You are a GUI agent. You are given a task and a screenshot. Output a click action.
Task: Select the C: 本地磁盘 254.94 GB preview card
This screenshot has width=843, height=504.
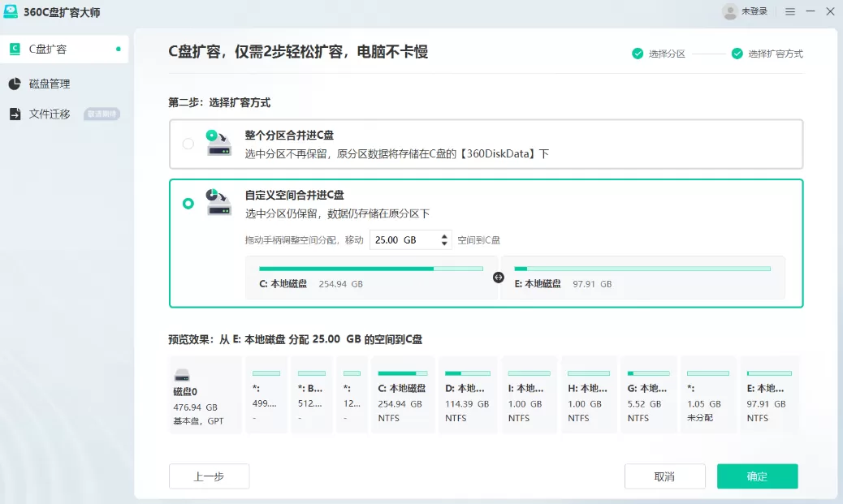coord(403,394)
